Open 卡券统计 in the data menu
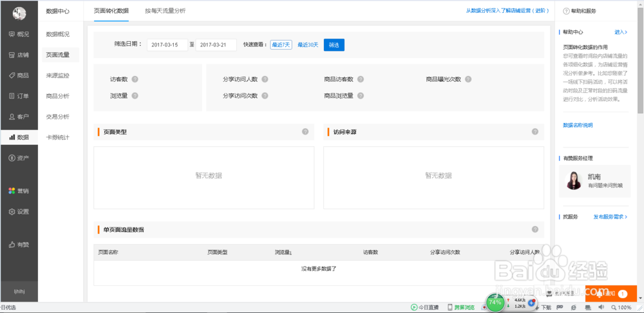Screen dimensions: 644x313 (57, 137)
